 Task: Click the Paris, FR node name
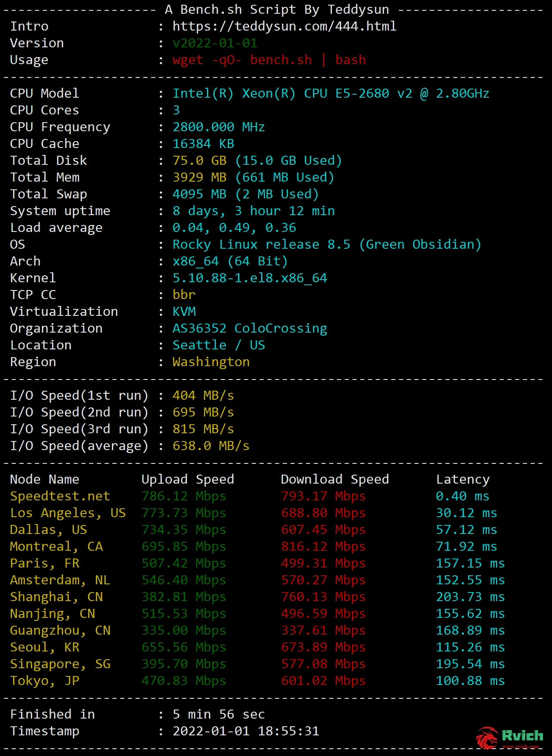click(x=44, y=563)
